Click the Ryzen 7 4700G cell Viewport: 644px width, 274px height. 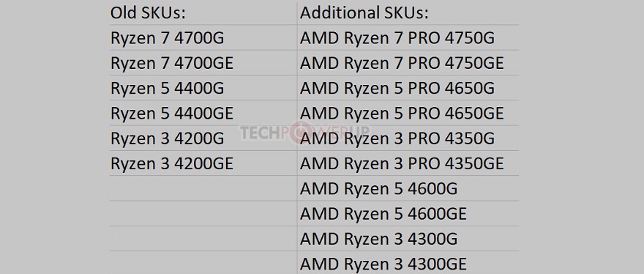(x=203, y=38)
